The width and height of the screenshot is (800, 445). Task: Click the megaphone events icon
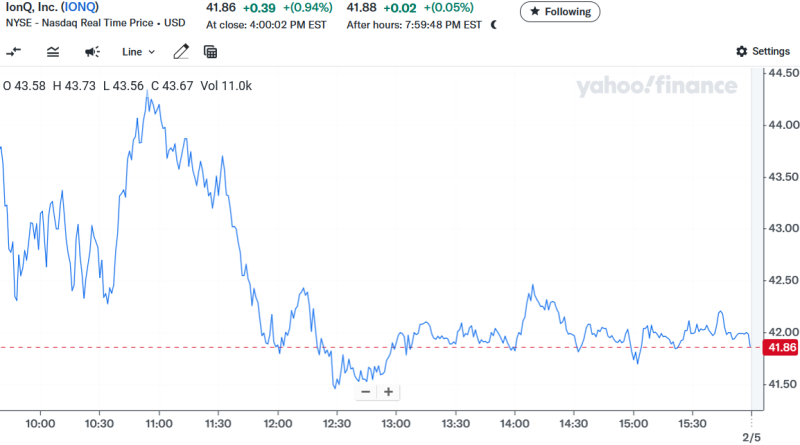pos(92,51)
